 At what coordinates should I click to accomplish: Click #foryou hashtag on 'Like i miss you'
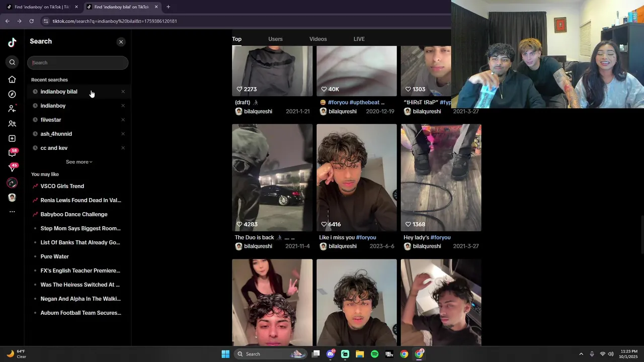coord(366,237)
